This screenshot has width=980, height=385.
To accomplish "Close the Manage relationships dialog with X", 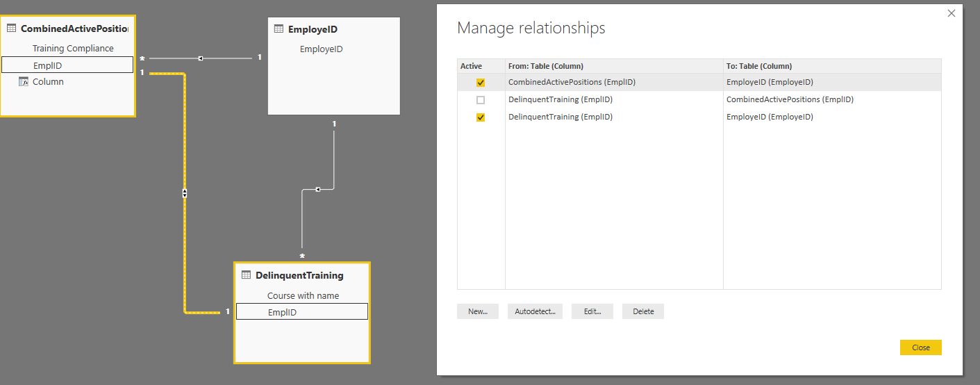I will point(952,13).
